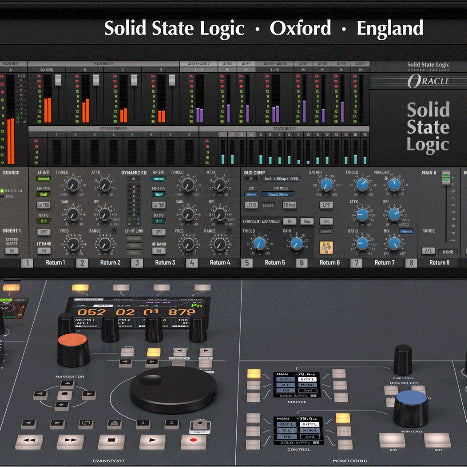Screen dimensions: 467x467
Task: Click the first small fader beside the orange meters
Action: tap(58, 80)
